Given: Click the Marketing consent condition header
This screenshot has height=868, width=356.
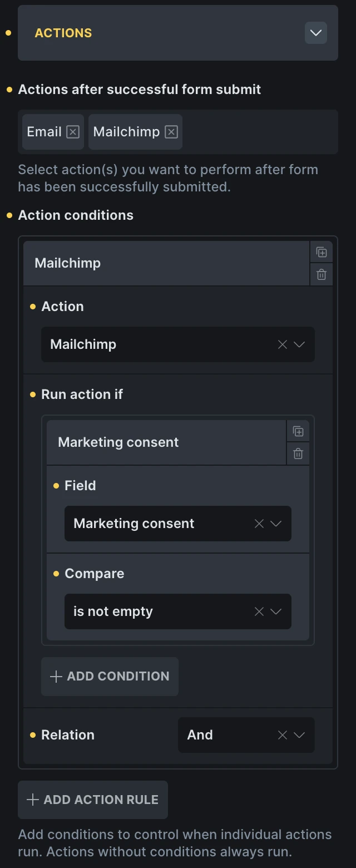Looking at the screenshot, I should 166,442.
